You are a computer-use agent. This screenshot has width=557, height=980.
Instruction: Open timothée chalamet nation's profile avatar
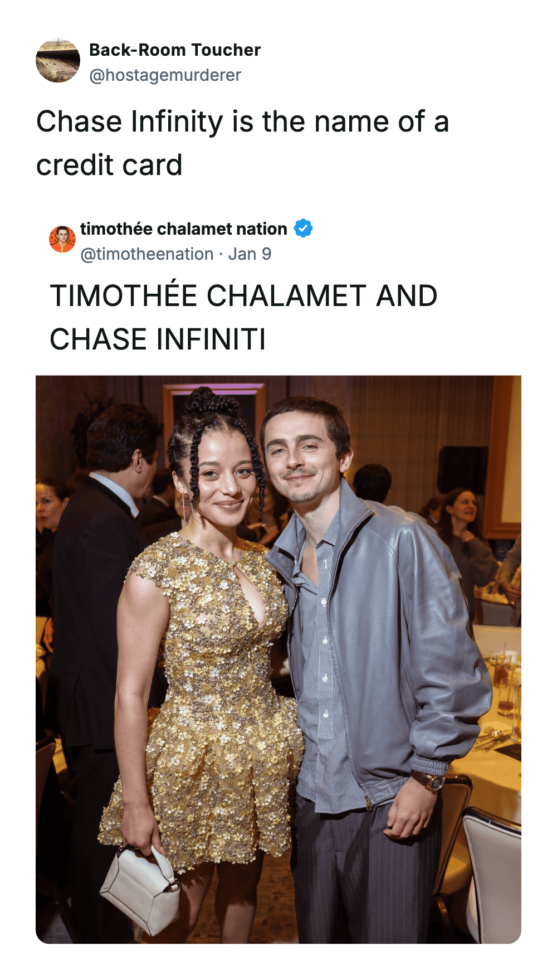click(x=62, y=239)
